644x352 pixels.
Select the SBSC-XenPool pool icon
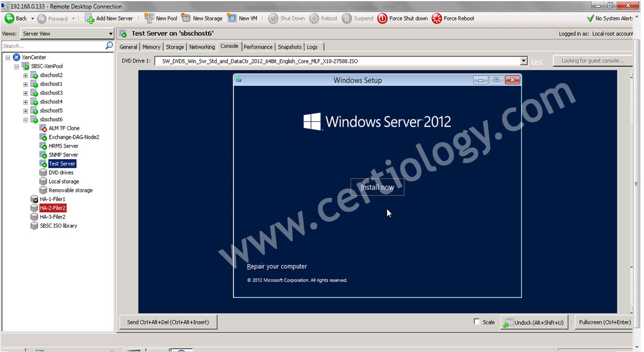(26, 66)
